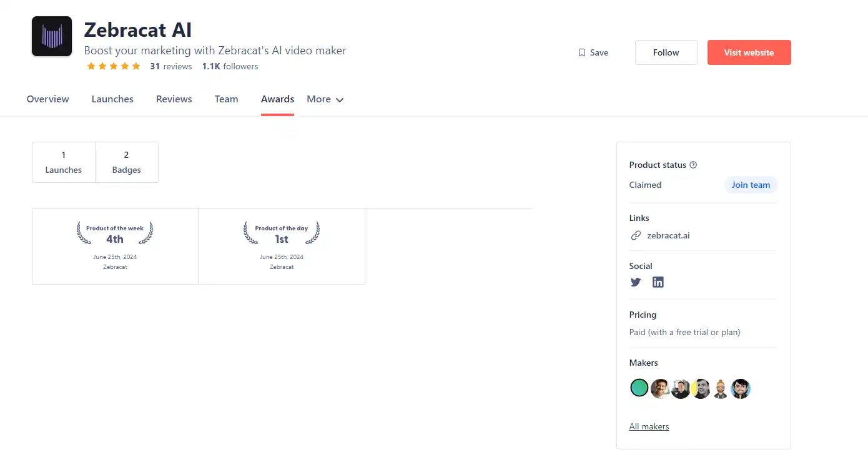Click the Visit website button

tap(749, 52)
